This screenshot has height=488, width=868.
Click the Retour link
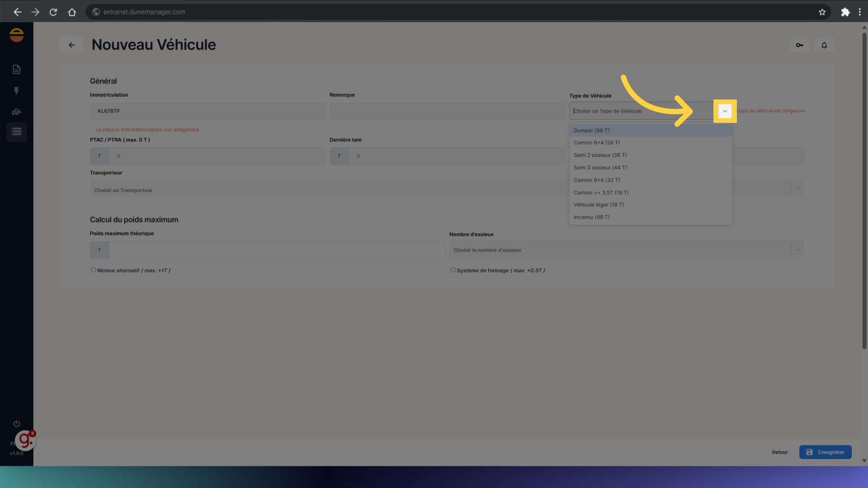click(779, 452)
